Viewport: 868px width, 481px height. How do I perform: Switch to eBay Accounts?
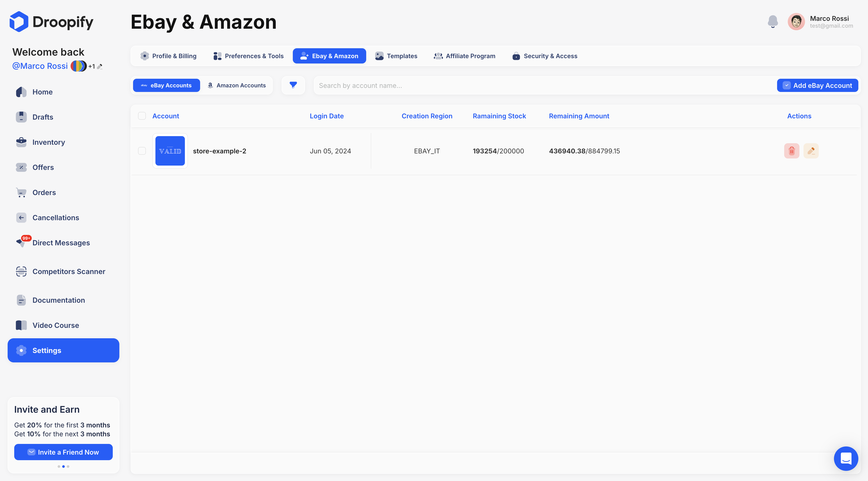[166, 85]
